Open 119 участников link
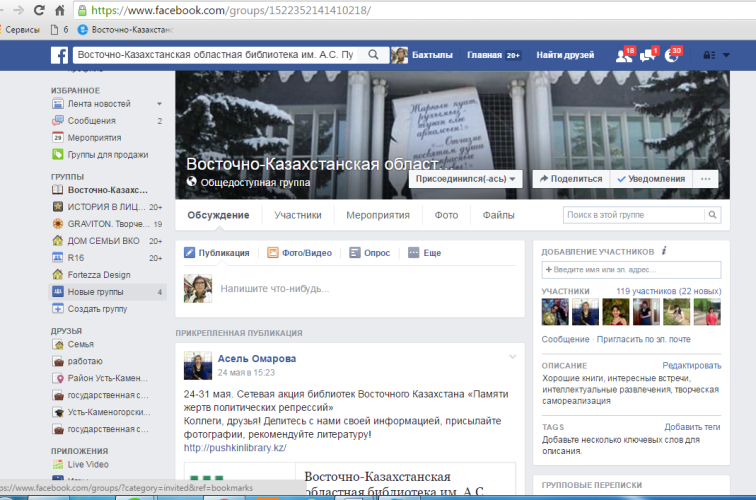The width and height of the screenshot is (756, 500). click(x=668, y=291)
